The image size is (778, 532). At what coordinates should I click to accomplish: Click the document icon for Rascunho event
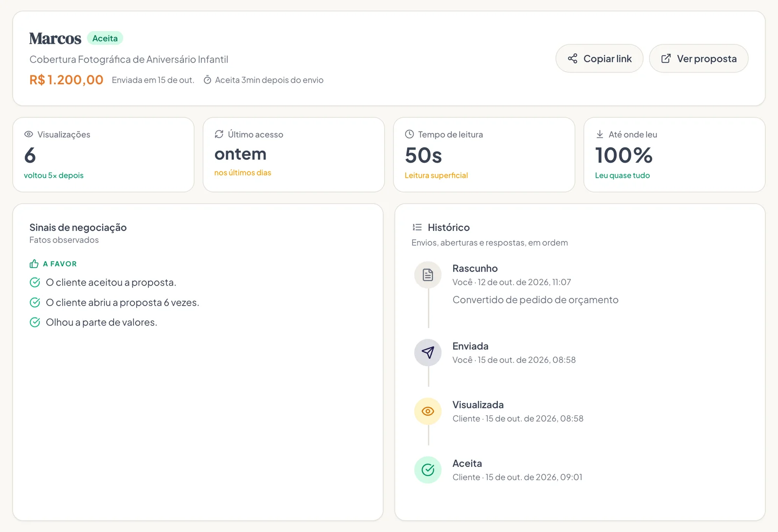428,275
